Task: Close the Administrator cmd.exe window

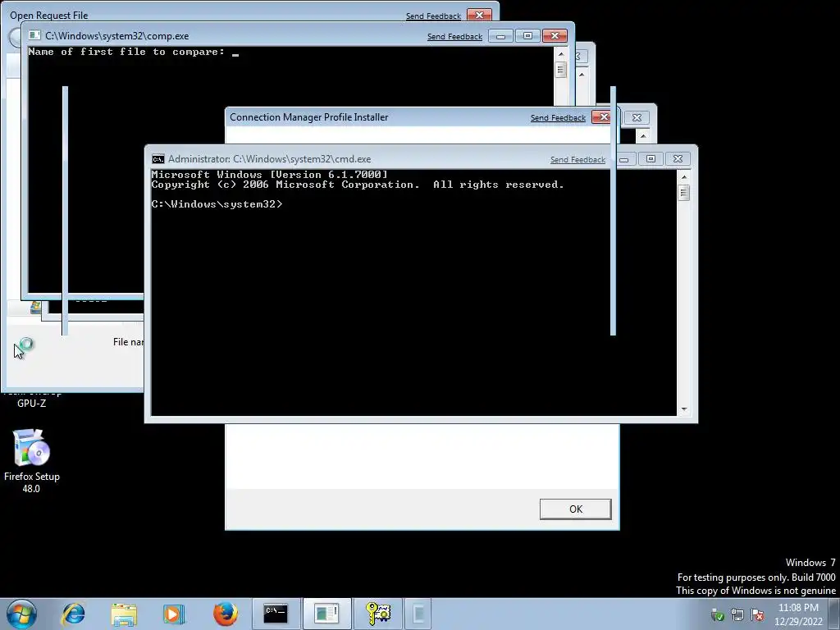Action: coord(678,159)
